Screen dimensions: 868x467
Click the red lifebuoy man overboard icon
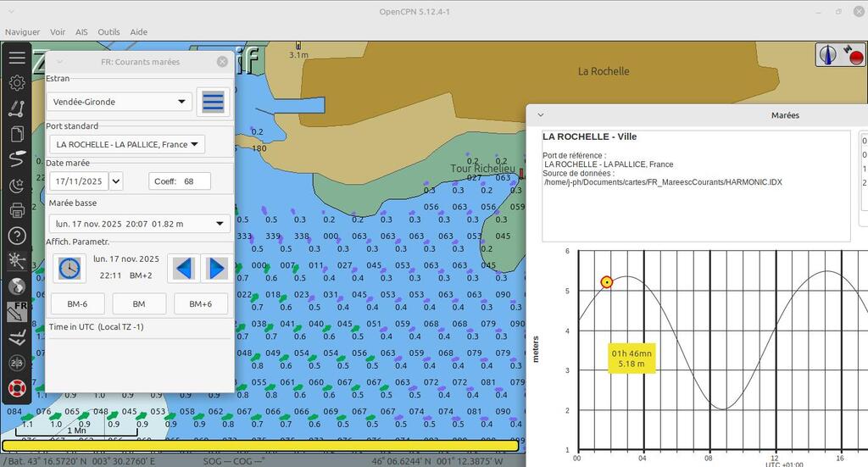pyautogui.click(x=17, y=388)
